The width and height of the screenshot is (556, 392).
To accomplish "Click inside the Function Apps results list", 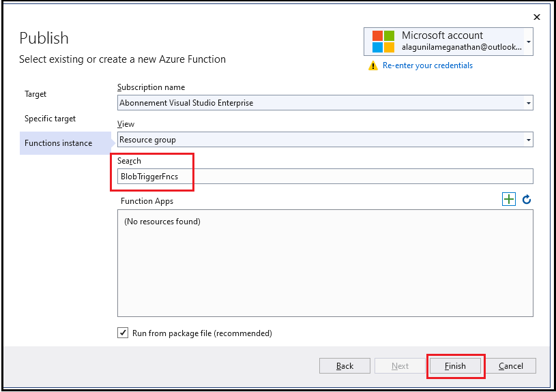I will (325, 263).
